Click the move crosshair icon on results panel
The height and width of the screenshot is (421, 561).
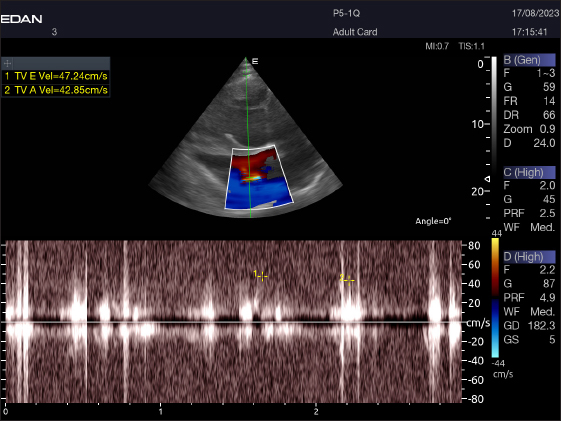pyautogui.click(x=8, y=63)
